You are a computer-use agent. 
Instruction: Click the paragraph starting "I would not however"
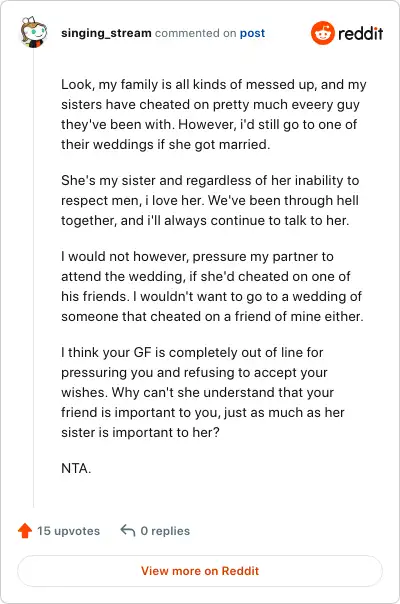[212, 286]
